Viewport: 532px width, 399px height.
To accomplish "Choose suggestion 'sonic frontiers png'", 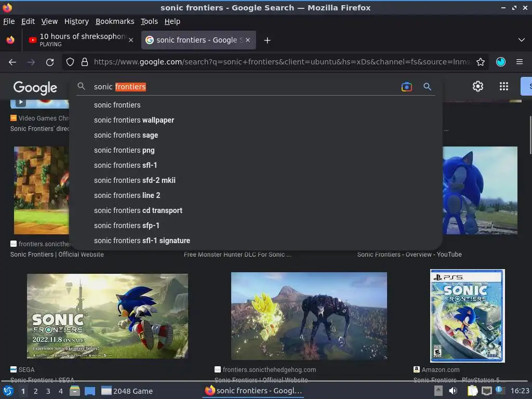I will click(x=256, y=150).
